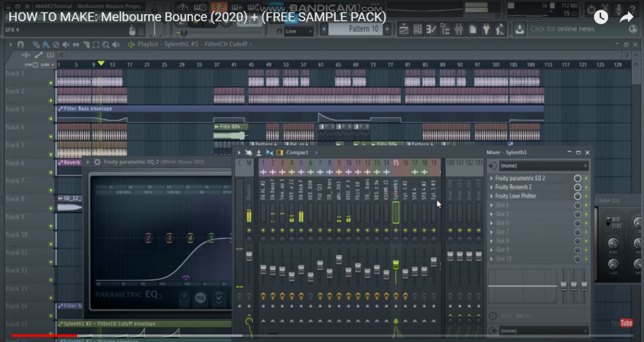Open EQ plugin window menu arrow
The height and width of the screenshot is (342, 644).
[x=88, y=162]
